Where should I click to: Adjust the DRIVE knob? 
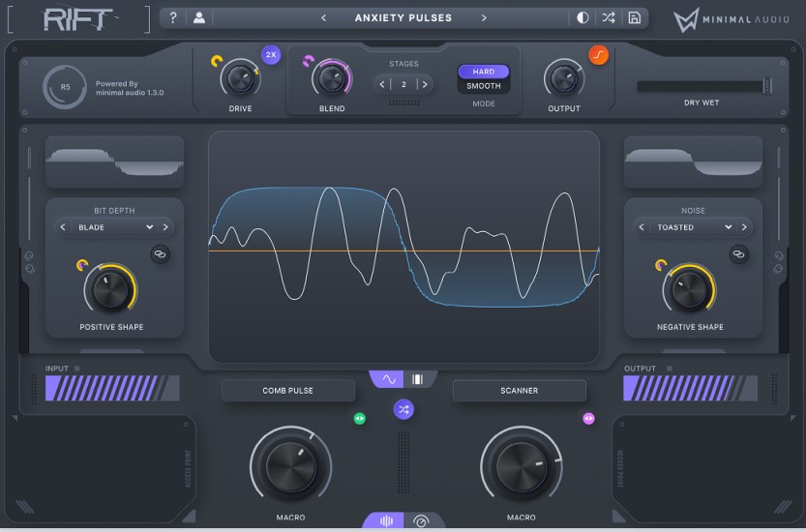tap(240, 78)
